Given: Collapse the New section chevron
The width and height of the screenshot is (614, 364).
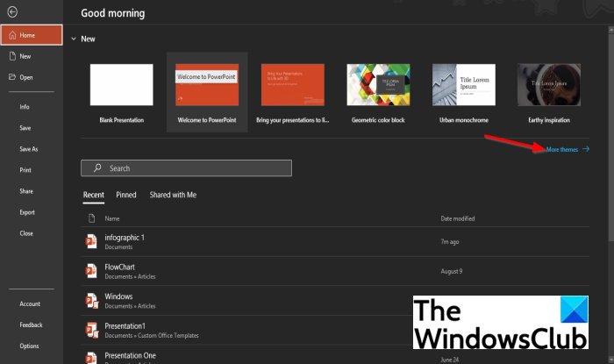Looking at the screenshot, I should (x=74, y=39).
